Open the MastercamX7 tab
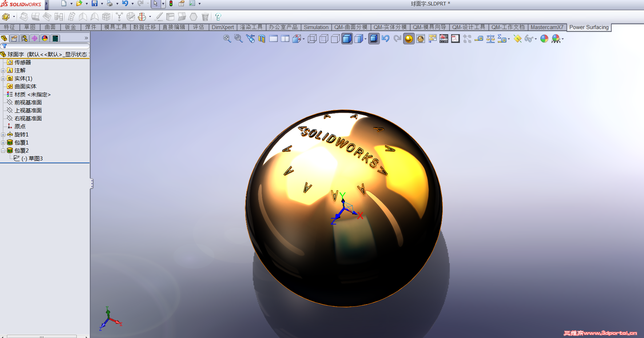 coord(547,27)
